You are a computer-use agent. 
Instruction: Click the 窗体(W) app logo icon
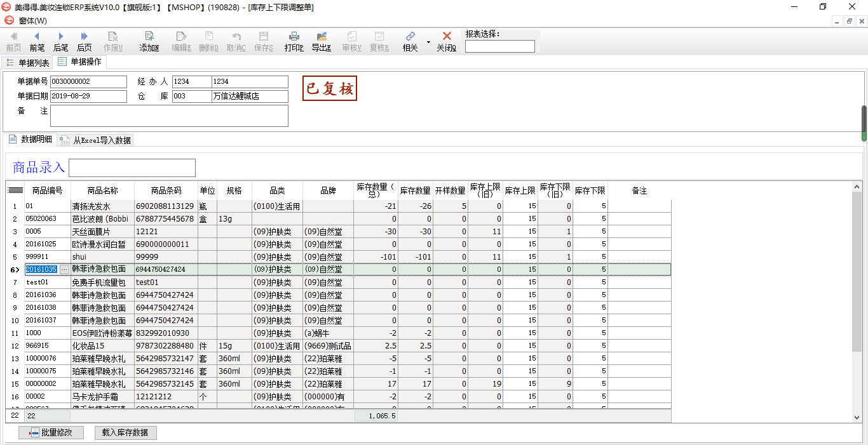pos(10,20)
